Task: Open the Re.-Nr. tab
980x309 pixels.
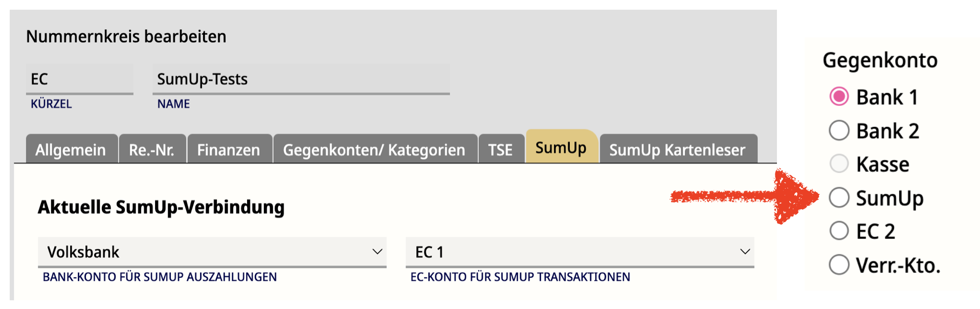Action: [151, 150]
